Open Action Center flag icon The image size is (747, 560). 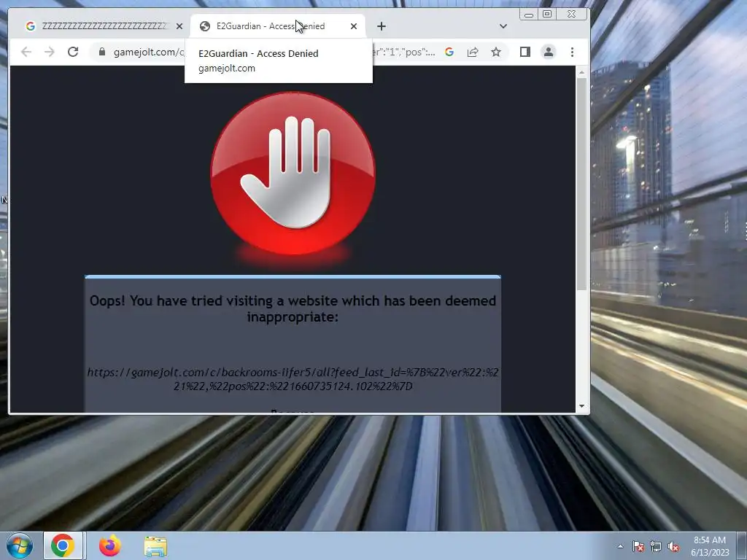click(x=638, y=547)
